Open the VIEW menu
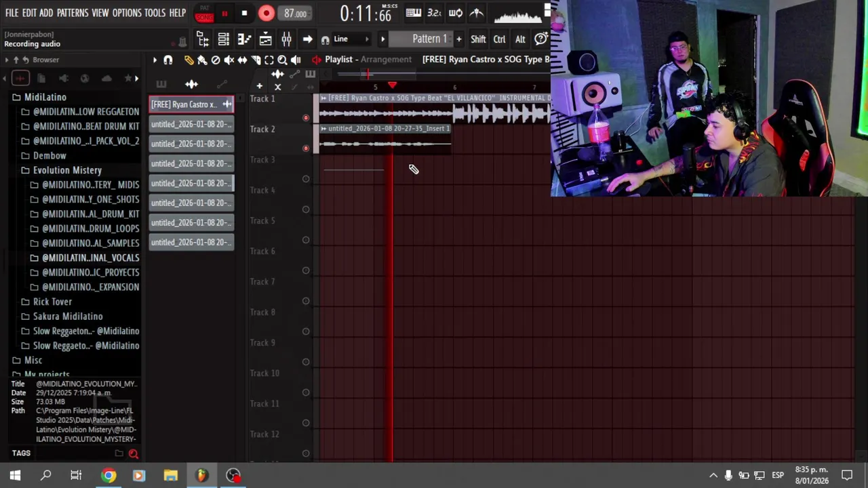 (x=100, y=13)
